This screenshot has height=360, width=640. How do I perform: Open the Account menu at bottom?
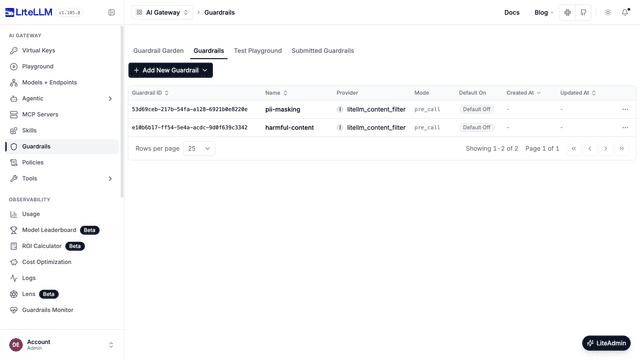tap(62, 345)
